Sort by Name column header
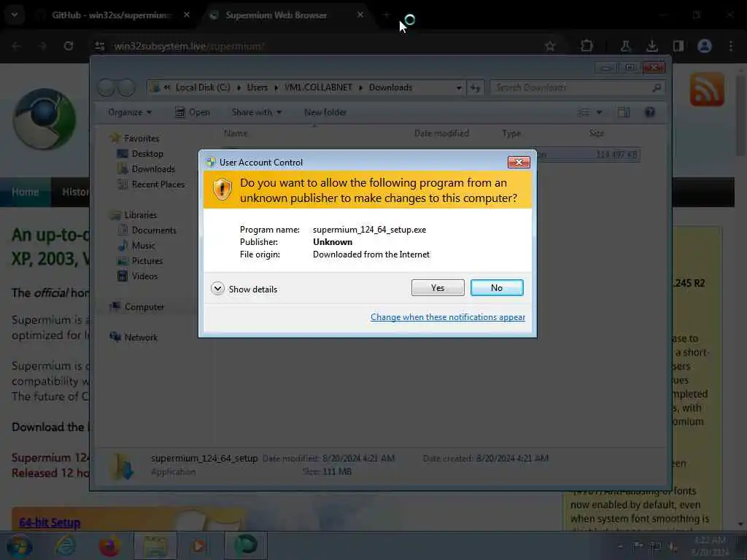This screenshot has width=747, height=560. pos(236,133)
